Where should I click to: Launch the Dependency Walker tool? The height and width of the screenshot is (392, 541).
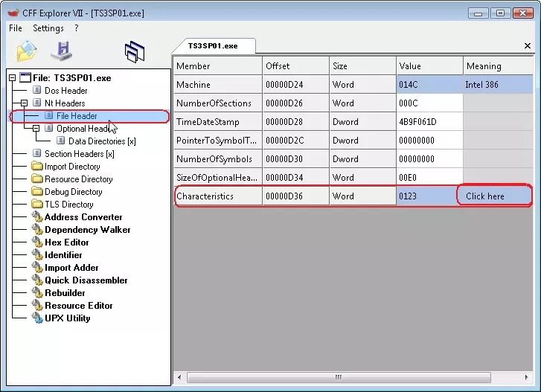coord(87,230)
